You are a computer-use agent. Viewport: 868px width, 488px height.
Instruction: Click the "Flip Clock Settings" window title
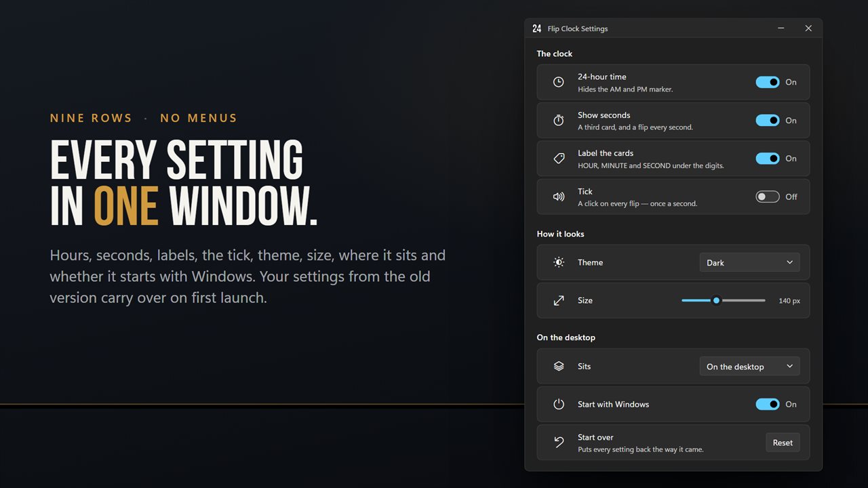(x=578, y=28)
